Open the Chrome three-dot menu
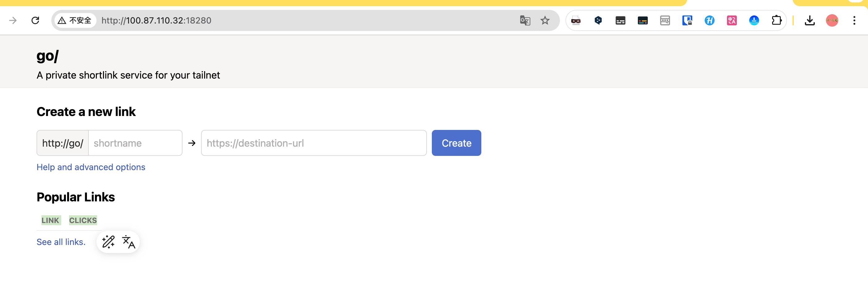This screenshot has width=868, height=305. click(854, 20)
